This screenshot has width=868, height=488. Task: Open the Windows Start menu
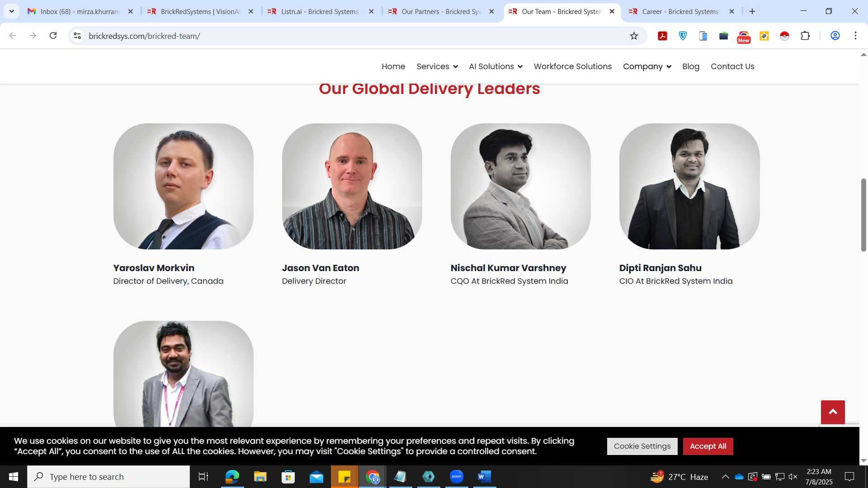click(x=14, y=477)
